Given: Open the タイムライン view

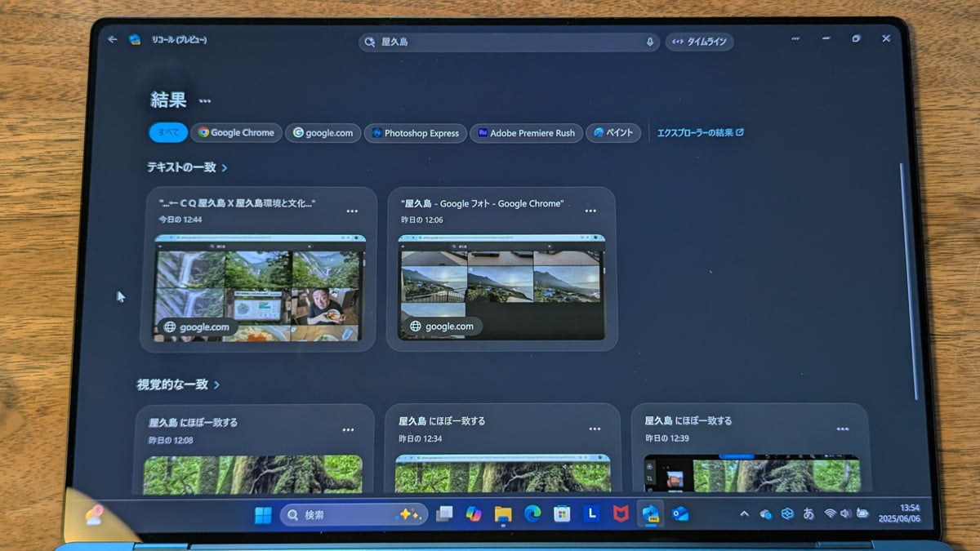Looking at the screenshot, I should tap(699, 42).
